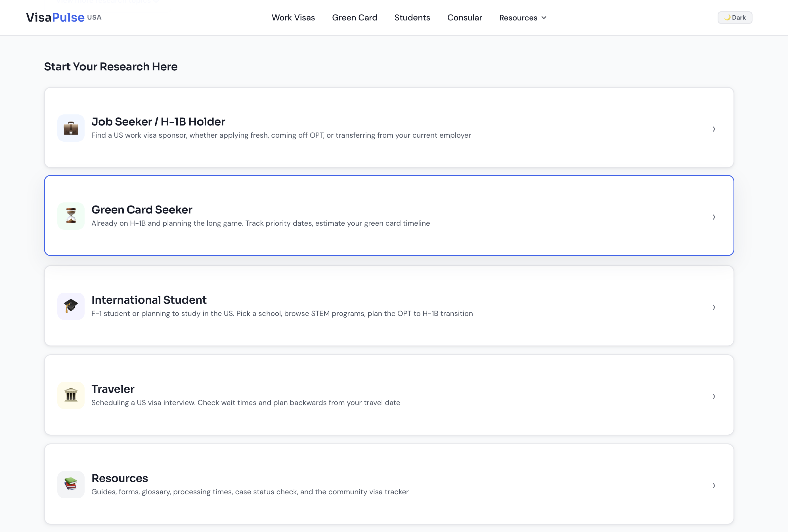Click the books icon for Resources card
The width and height of the screenshot is (788, 532).
click(x=71, y=485)
